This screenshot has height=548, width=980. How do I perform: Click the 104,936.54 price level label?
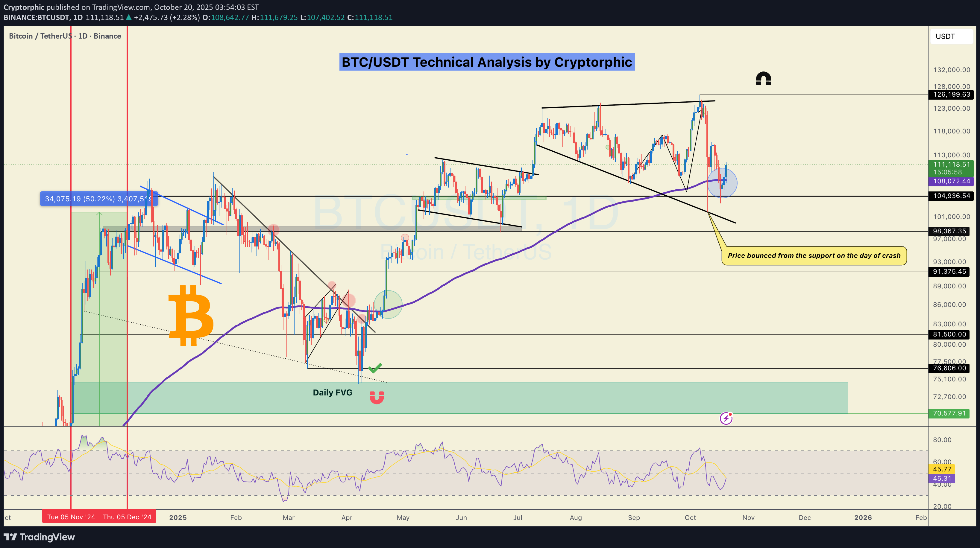point(951,196)
